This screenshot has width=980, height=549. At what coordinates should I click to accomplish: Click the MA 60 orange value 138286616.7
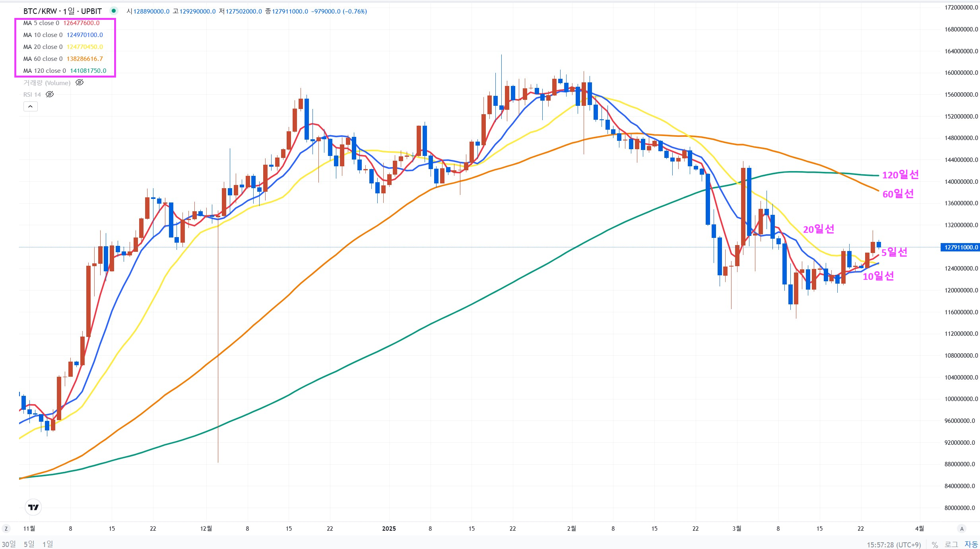(x=85, y=59)
